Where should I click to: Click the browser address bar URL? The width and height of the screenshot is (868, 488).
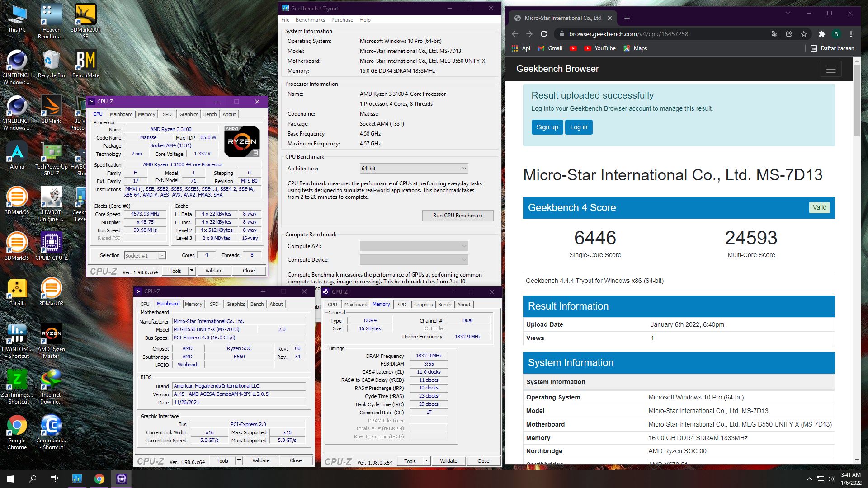(628, 34)
